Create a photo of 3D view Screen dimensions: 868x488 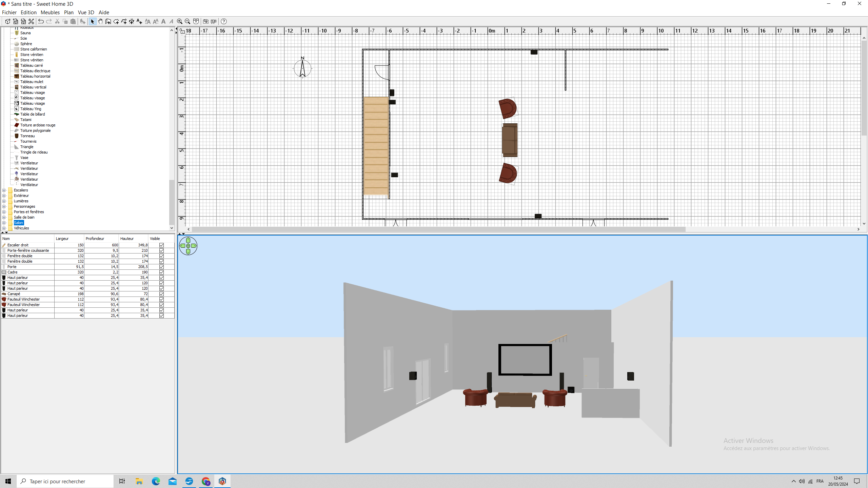pyautogui.click(x=205, y=21)
